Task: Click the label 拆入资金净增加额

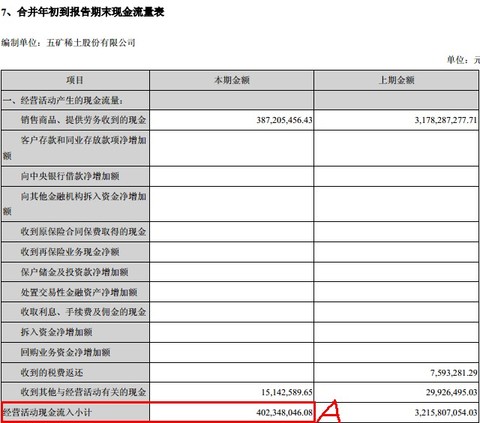Action: coord(56,332)
